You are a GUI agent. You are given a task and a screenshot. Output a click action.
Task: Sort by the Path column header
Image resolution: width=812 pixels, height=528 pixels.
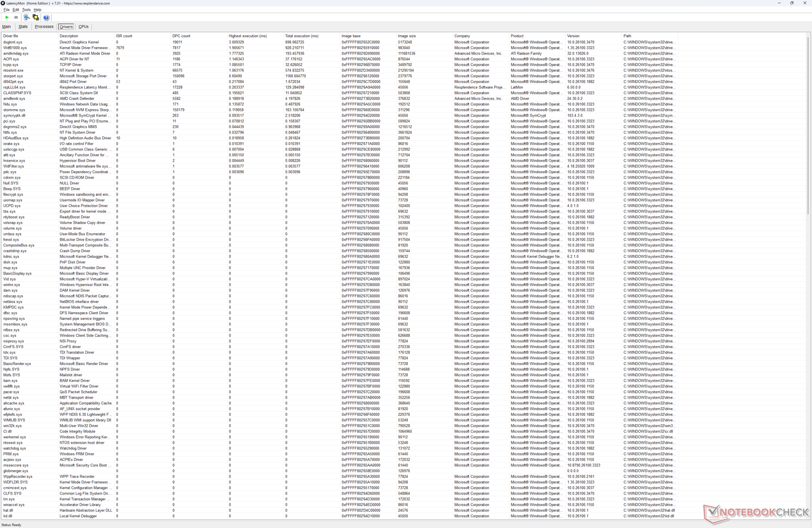[650, 36]
